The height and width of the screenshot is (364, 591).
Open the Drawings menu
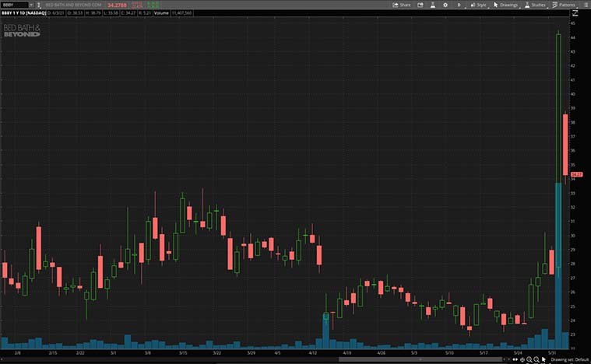click(505, 5)
